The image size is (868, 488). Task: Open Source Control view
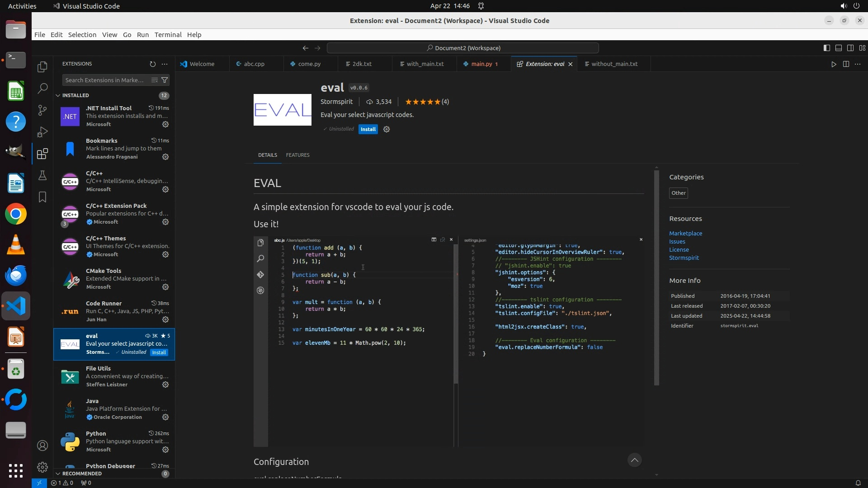click(42, 110)
